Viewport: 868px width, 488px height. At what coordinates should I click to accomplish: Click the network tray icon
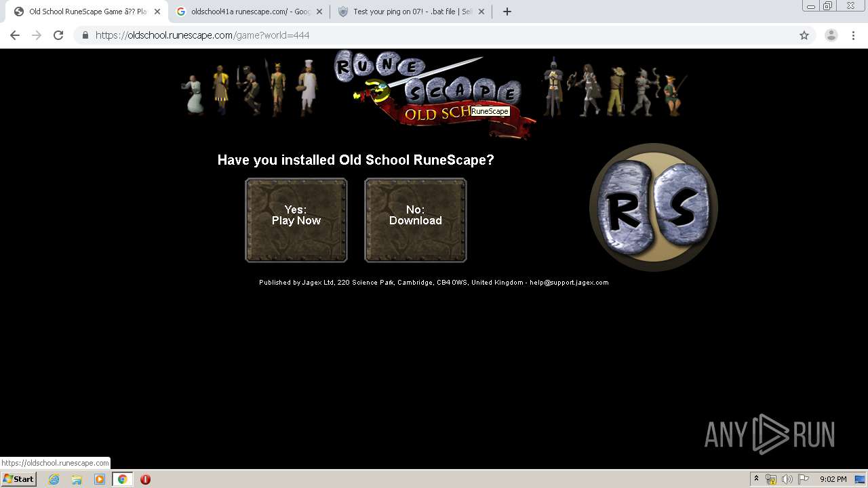[x=771, y=479]
